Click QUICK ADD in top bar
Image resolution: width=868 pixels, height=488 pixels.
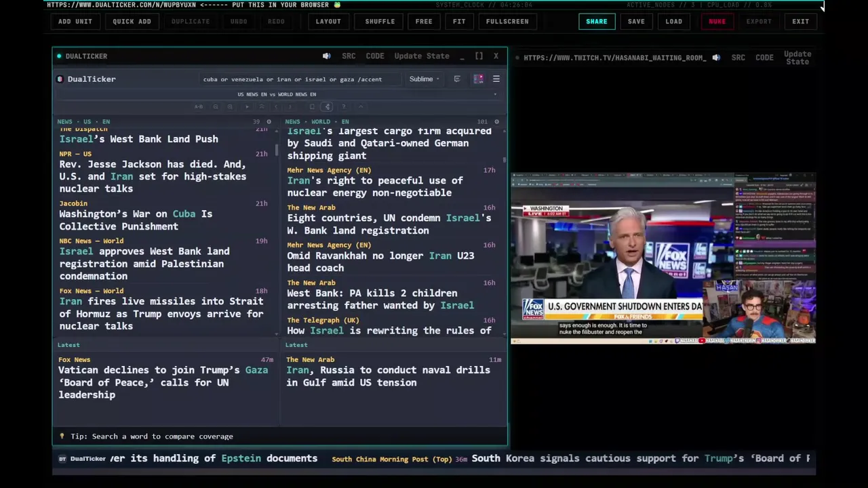132,21
